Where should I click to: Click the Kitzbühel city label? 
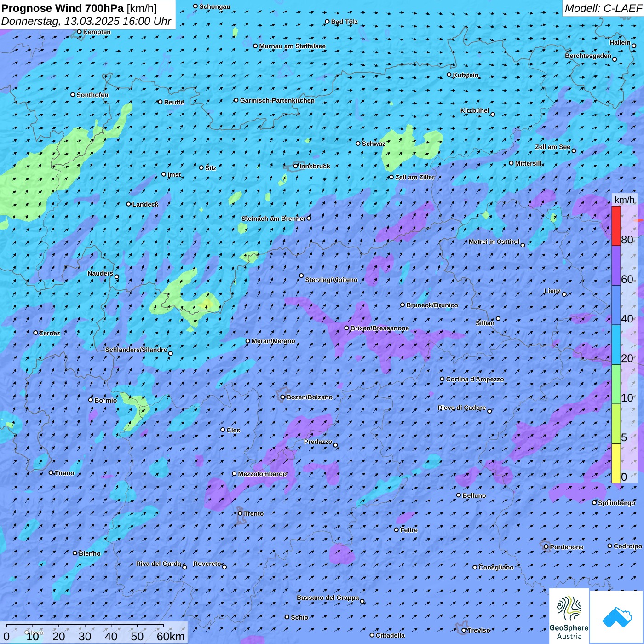click(x=475, y=110)
